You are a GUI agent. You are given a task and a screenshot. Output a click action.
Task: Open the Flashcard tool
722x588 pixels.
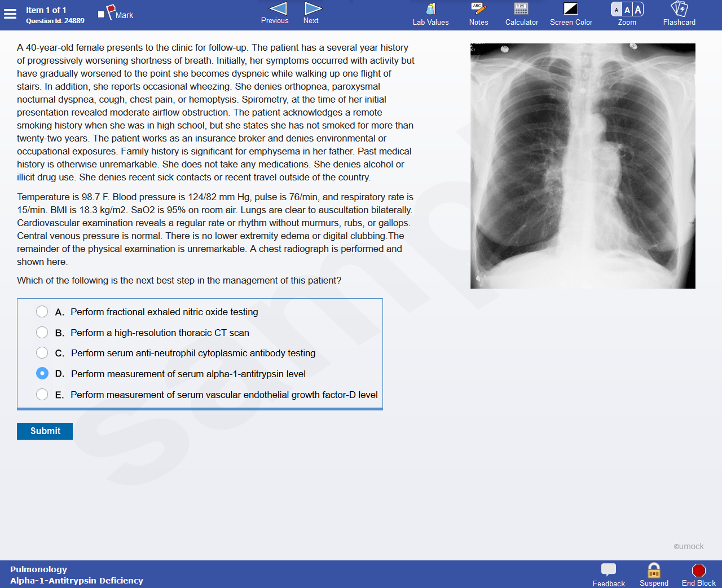[x=679, y=15]
